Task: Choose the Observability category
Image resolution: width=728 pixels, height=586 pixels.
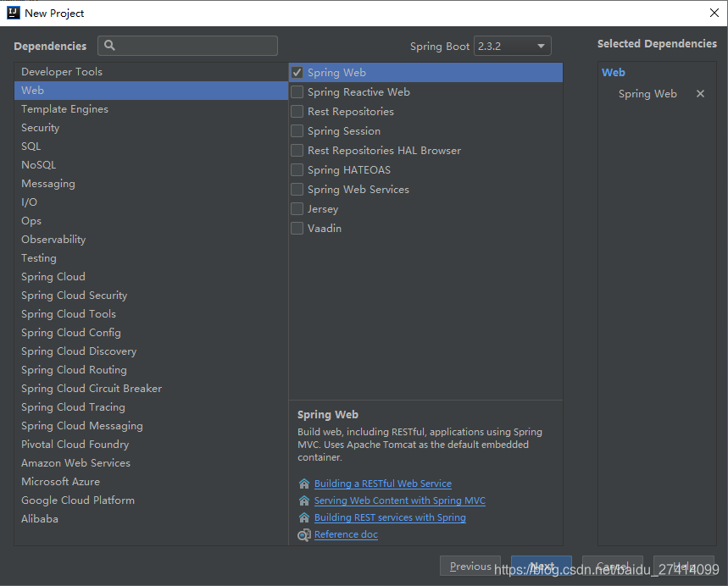Action: pos(152,240)
